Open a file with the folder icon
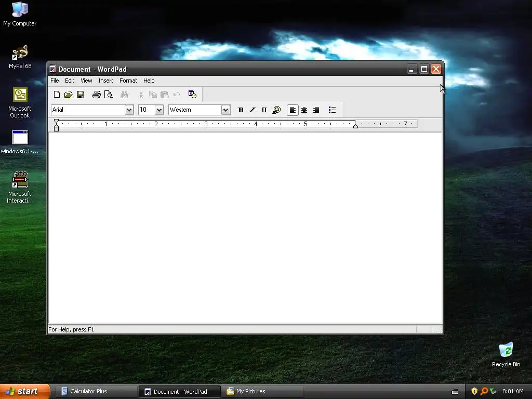 (x=69, y=95)
